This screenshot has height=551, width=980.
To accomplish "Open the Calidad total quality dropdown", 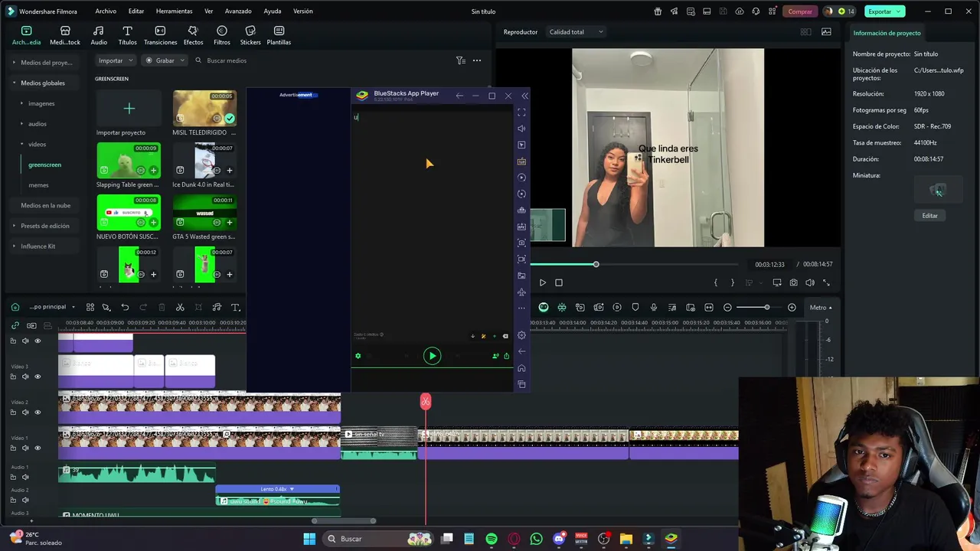I will (x=576, y=32).
